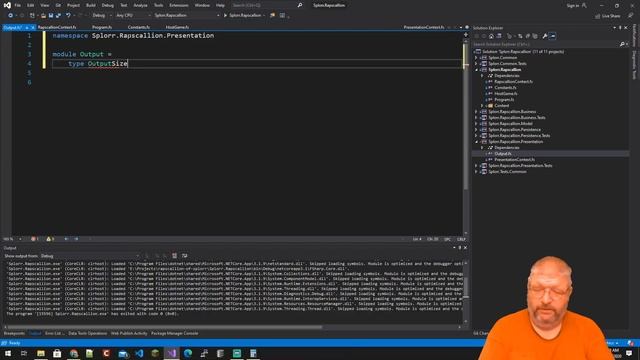Viewport: 640px width, 360px height.
Task: Toggle pin on the Output.fs tab
Action: pyautogui.click(x=27, y=27)
